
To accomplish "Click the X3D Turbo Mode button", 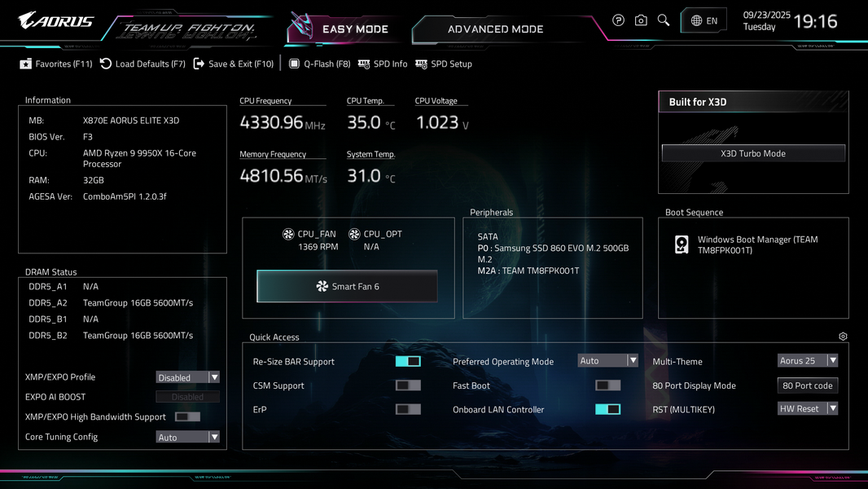I will pyautogui.click(x=753, y=153).
